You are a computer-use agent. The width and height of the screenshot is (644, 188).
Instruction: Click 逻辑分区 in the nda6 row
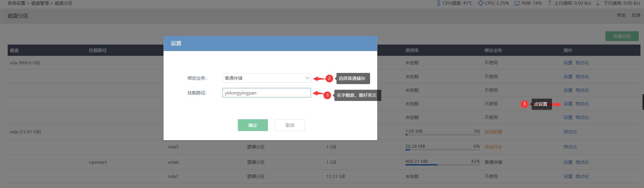pyautogui.click(x=256, y=162)
